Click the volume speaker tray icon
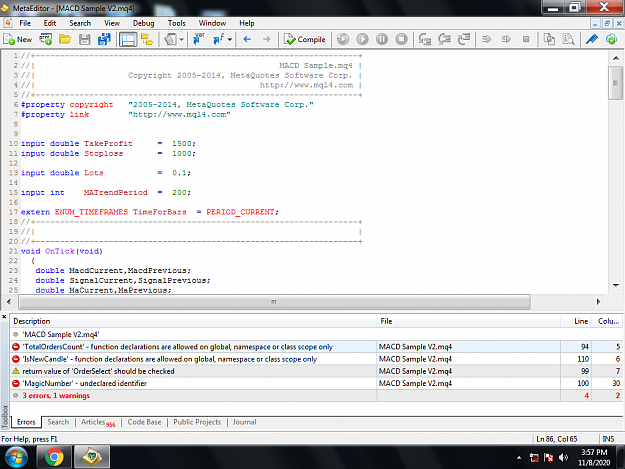 [563, 457]
